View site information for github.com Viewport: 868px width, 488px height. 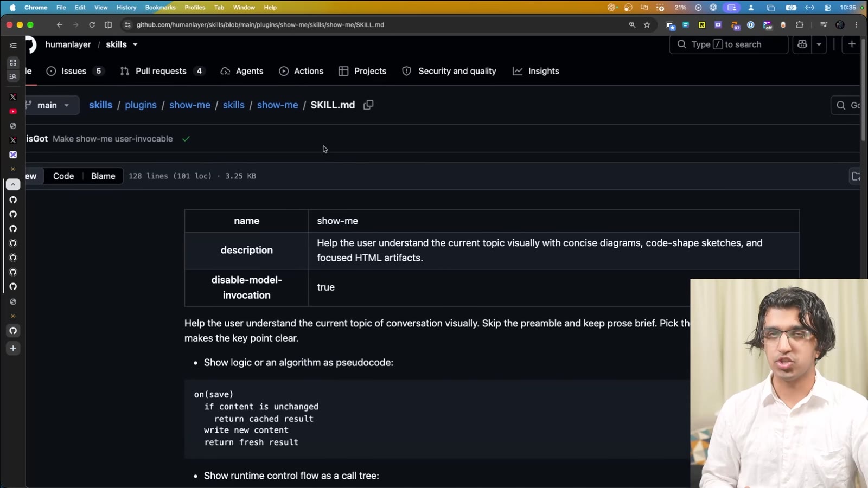point(127,25)
